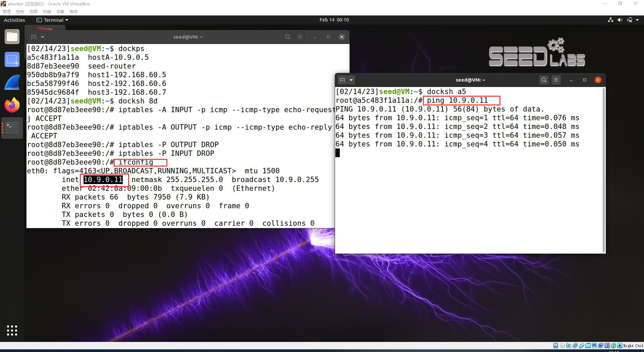Open the Terminal menu in the top bar

(52, 20)
